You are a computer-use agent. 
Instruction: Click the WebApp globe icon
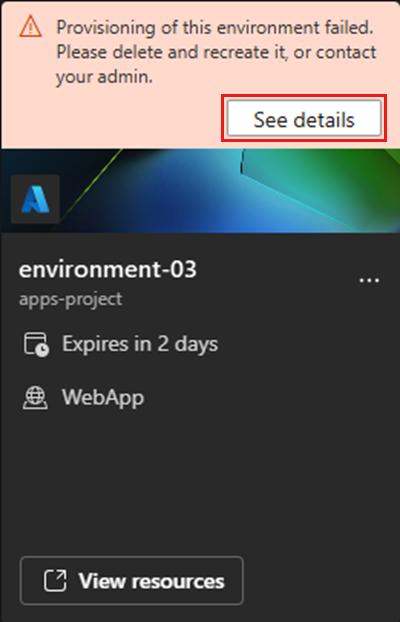point(35,398)
